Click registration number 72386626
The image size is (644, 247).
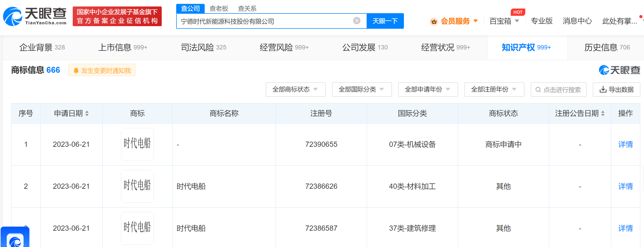tap(321, 186)
